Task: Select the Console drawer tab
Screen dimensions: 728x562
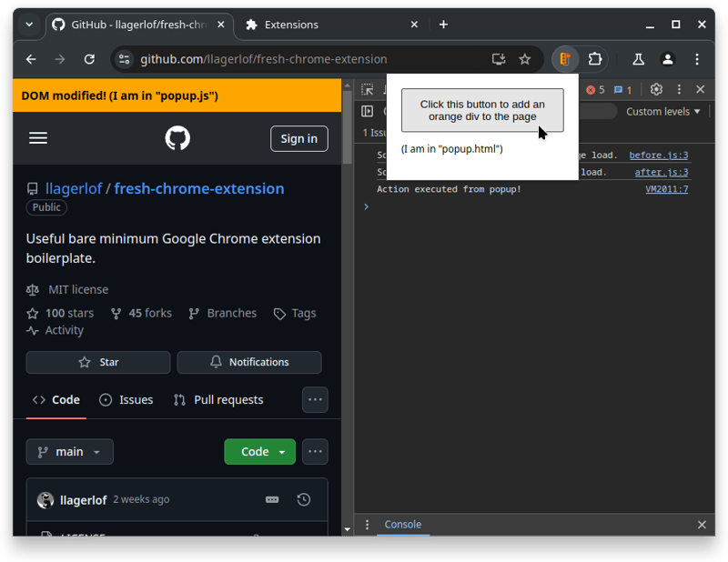Action: click(402, 525)
